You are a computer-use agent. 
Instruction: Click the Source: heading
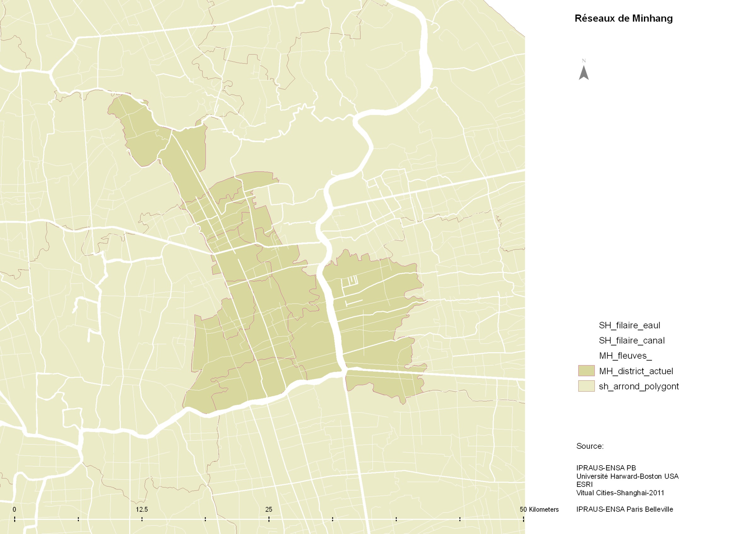click(x=590, y=446)
